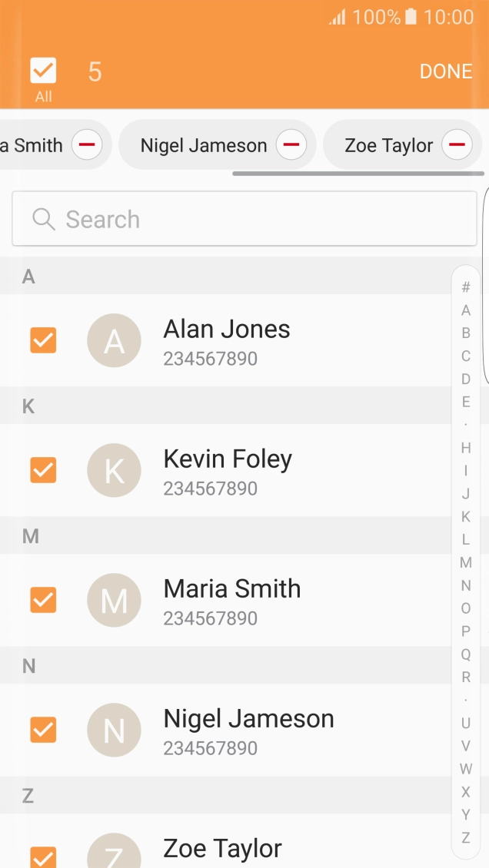
Task: Uncheck Kevin Foley checkbox
Action: 43,469
